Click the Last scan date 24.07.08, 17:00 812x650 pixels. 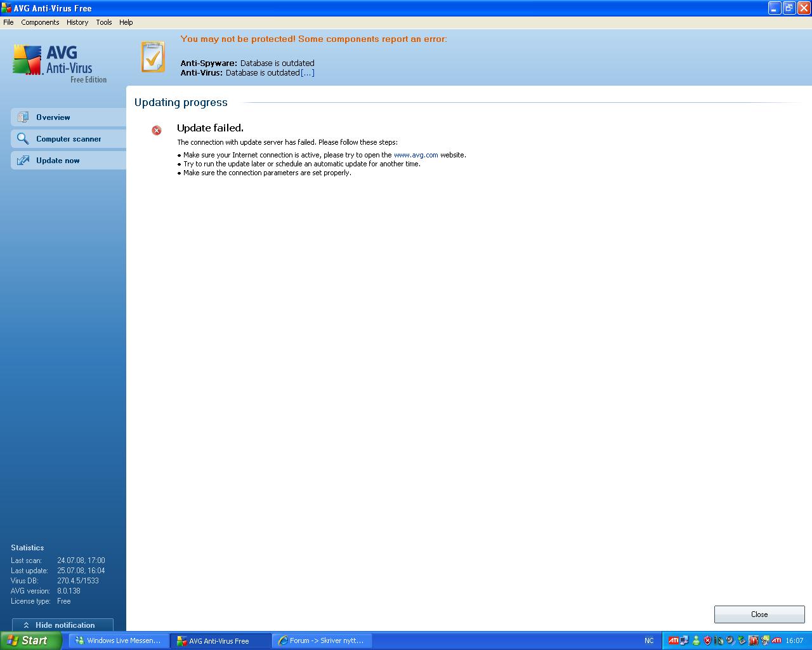click(x=81, y=560)
